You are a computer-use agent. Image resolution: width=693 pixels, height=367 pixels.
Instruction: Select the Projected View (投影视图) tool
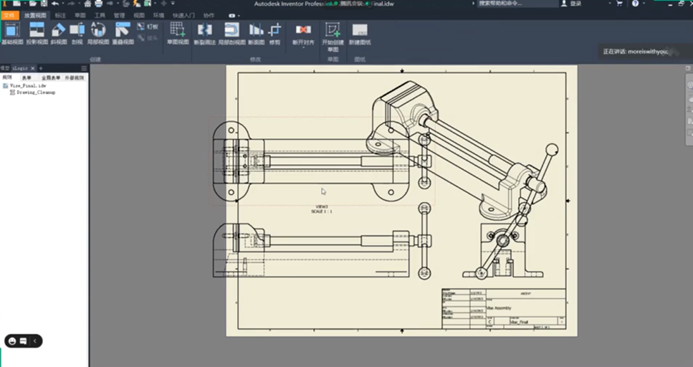[37, 33]
